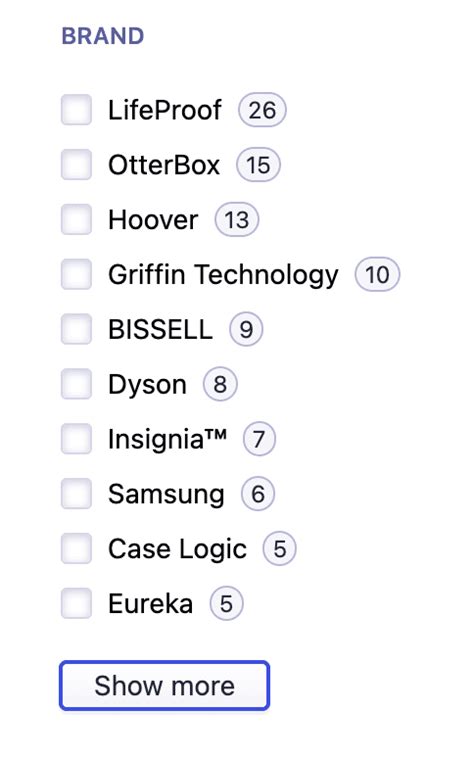Check the Eureka brand checkbox
This screenshot has height=758, width=474.
(x=76, y=603)
